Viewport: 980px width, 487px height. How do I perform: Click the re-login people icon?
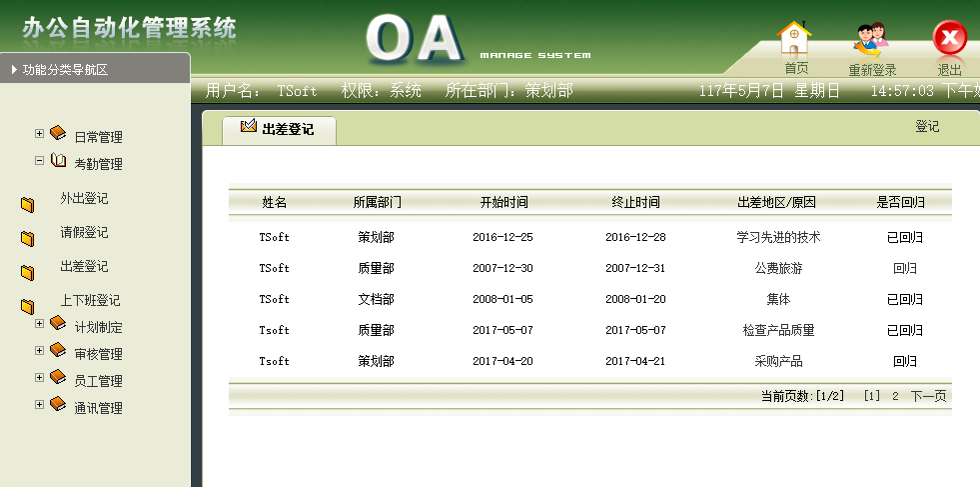tap(871, 41)
